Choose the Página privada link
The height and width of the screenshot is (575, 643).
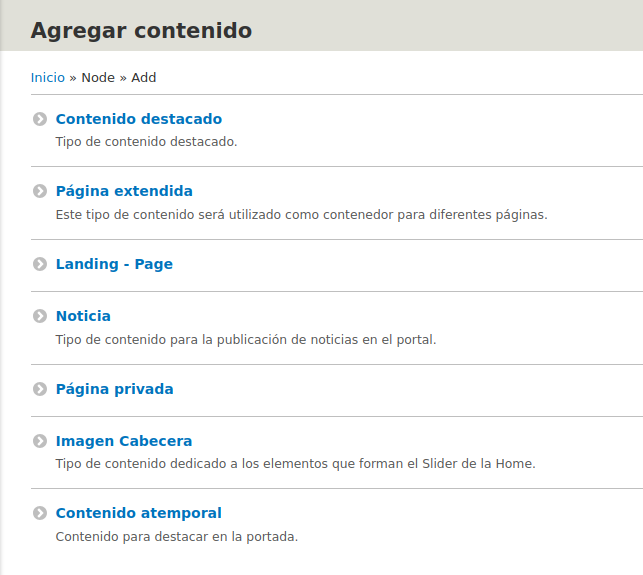[x=114, y=389]
